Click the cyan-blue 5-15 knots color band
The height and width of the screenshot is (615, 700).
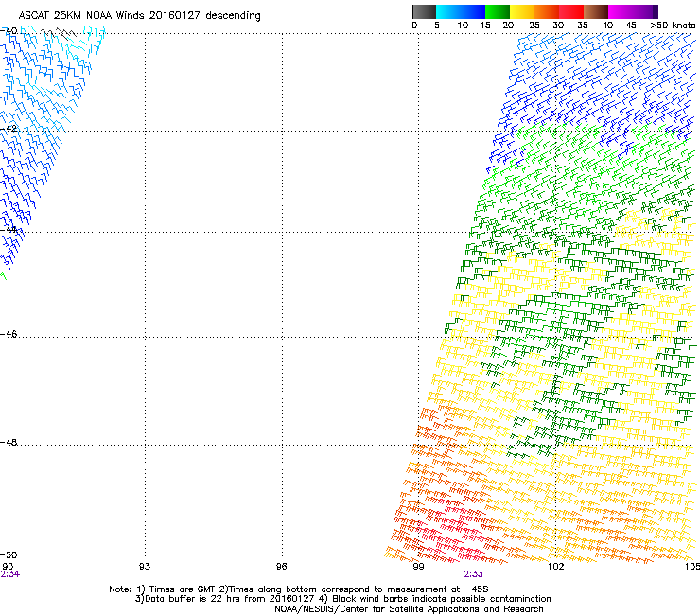tap(461, 11)
